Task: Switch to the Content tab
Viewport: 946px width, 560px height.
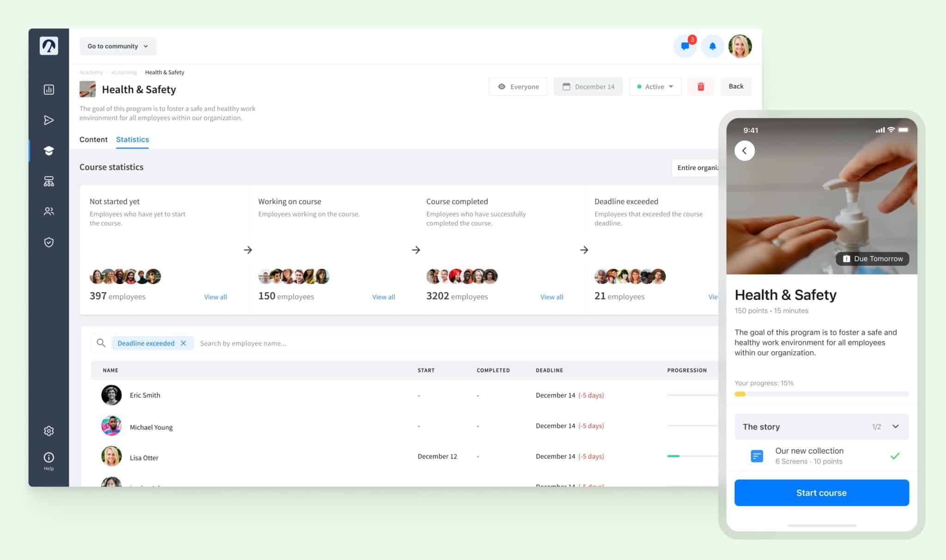Action: (93, 139)
